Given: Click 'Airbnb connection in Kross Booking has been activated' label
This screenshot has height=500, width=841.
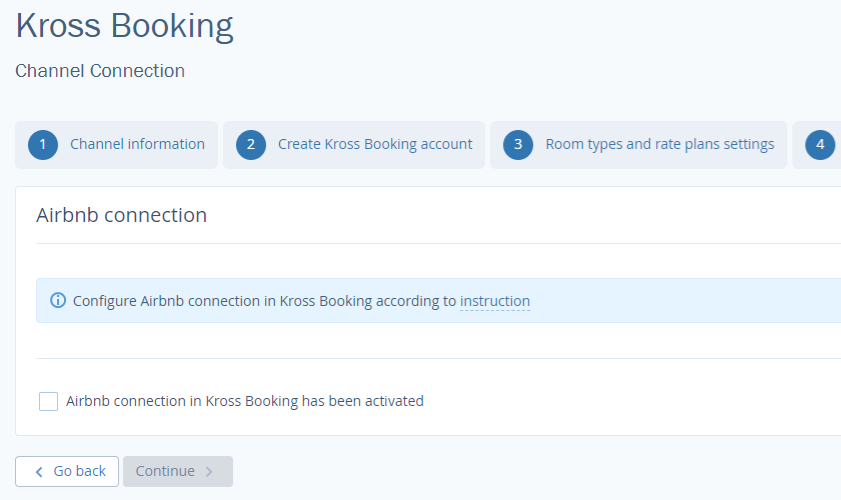Looking at the screenshot, I should 245,401.
